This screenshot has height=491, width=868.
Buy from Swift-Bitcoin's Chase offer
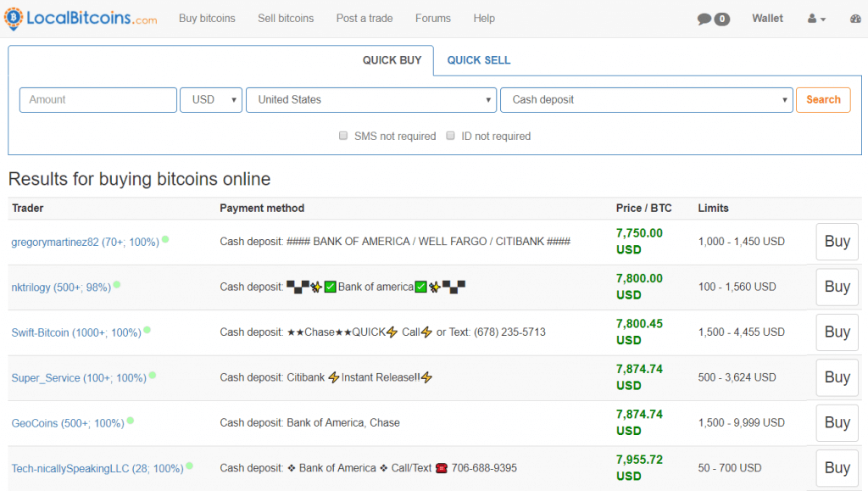click(837, 332)
